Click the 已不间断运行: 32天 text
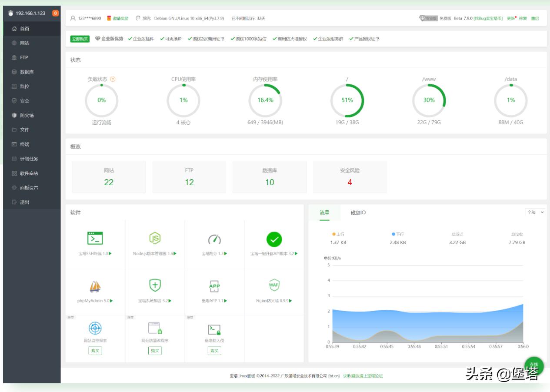 (249, 18)
